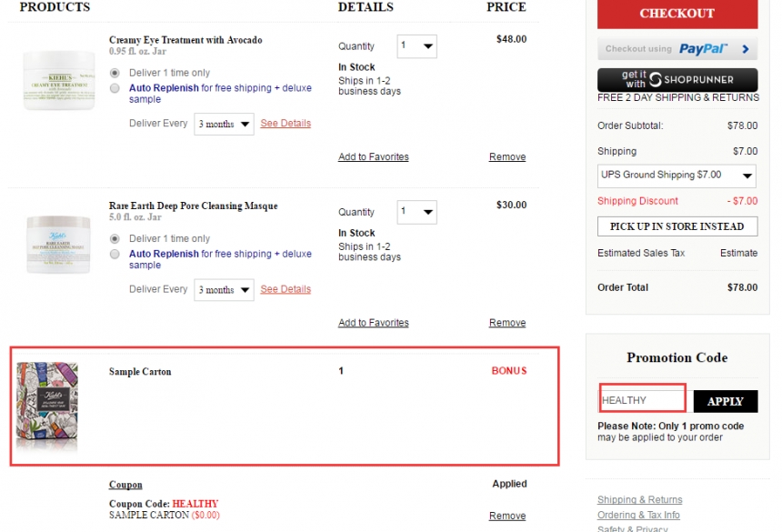Click the Applied coupon status

coord(509,484)
